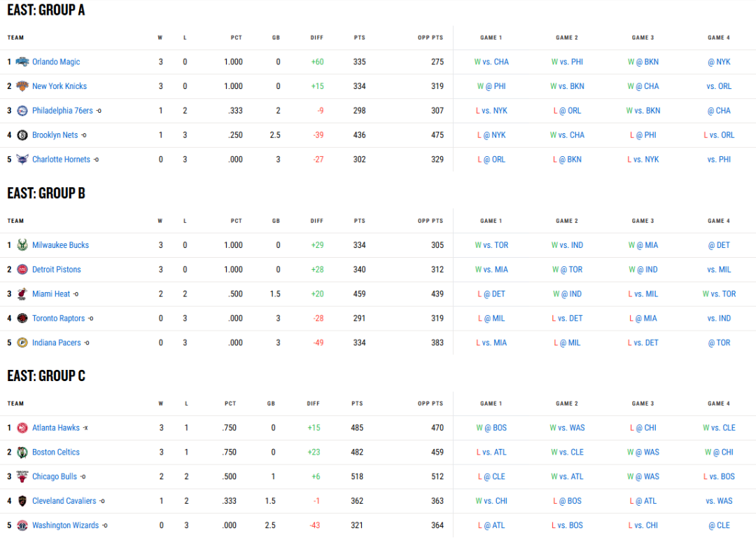Click the Boston Celtics logo
Image resolution: width=756 pixels, height=538 pixels.
(22, 452)
